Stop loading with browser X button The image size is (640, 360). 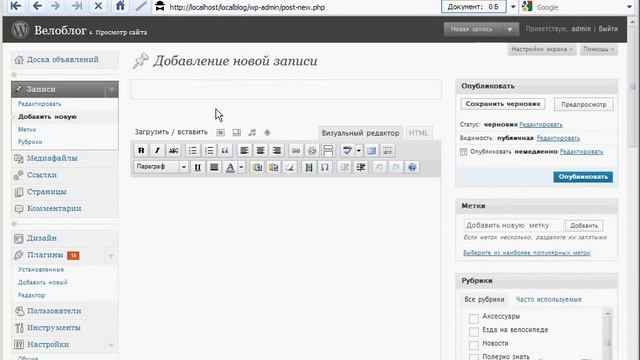98,6
